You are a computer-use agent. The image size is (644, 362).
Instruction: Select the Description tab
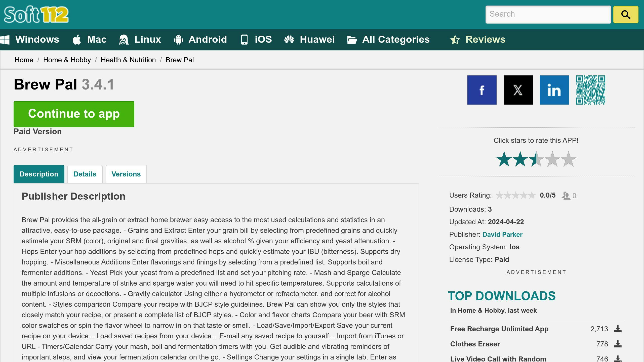(39, 174)
